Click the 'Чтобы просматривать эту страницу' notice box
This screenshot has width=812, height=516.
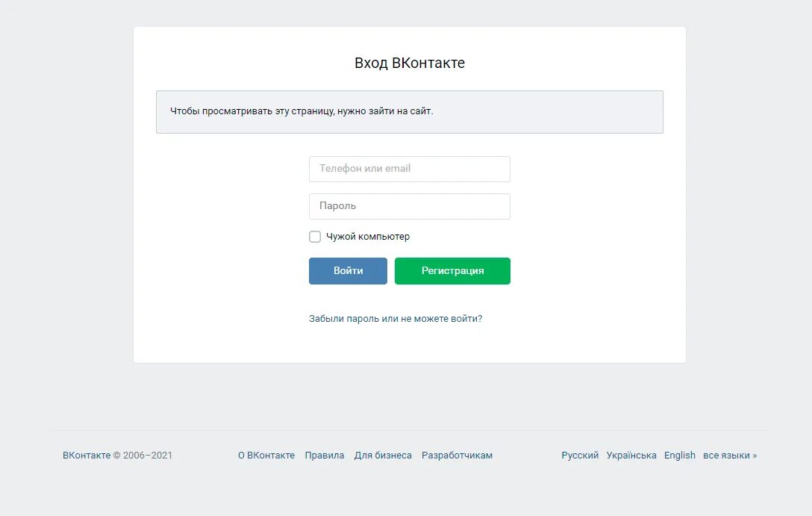click(x=409, y=112)
